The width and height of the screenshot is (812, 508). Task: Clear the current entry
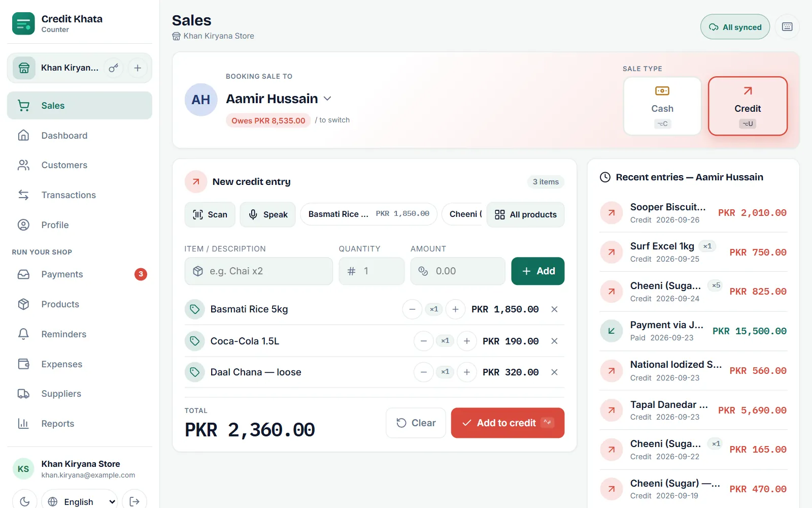point(416,423)
